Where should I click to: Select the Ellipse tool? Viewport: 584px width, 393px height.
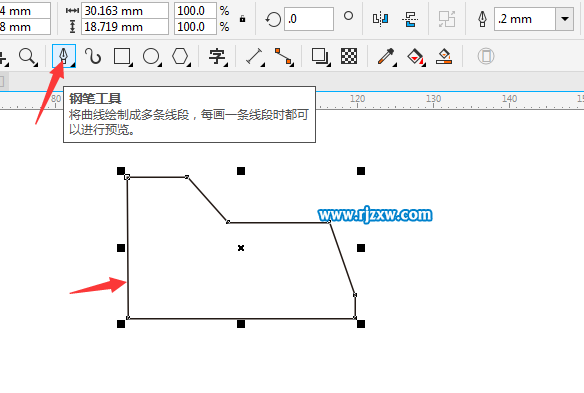(x=151, y=57)
